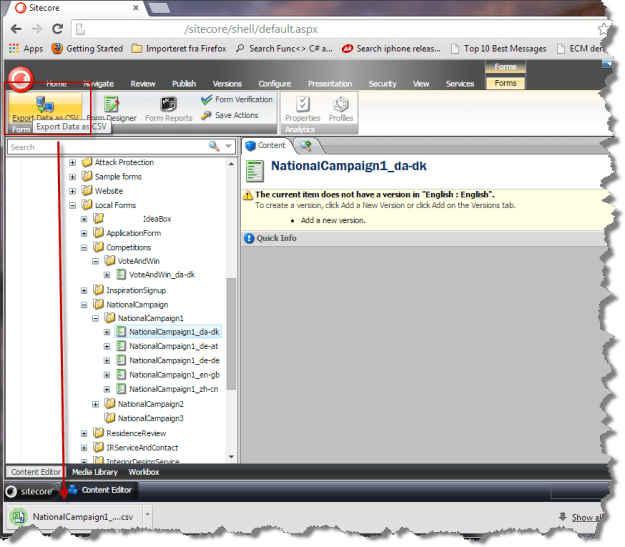Expand the NationalCampaign2 folder

(x=96, y=404)
